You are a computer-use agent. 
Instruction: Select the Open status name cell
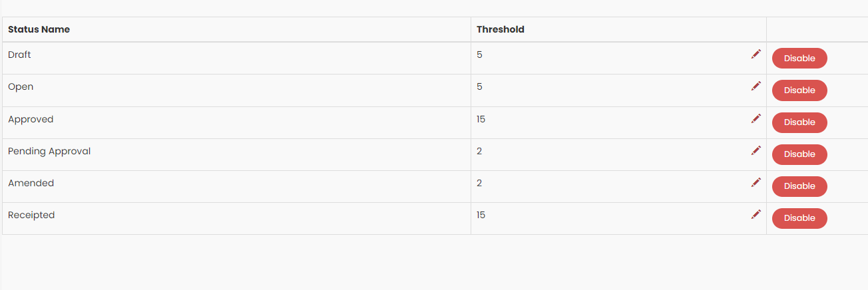coord(236,90)
